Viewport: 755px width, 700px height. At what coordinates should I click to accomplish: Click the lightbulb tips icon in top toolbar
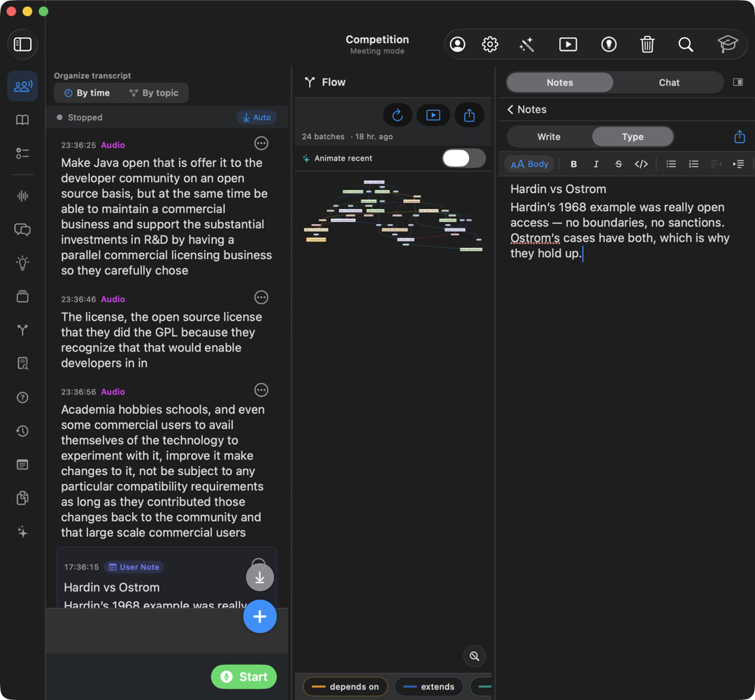click(609, 44)
